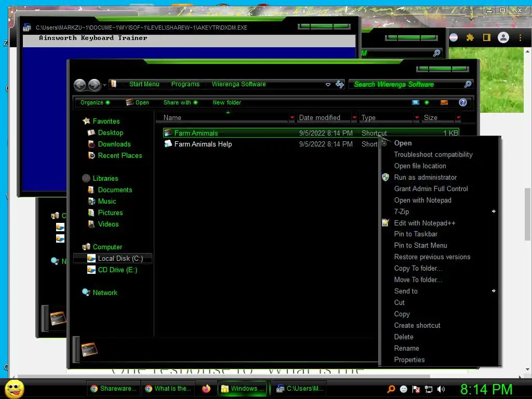Image resolution: width=532 pixels, height=399 pixels.
Task: Open the Organize dropdown menu
Action: coord(95,102)
